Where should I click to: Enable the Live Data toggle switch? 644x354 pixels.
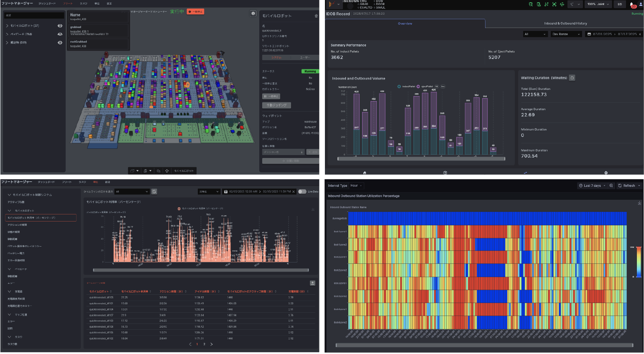pos(302,191)
